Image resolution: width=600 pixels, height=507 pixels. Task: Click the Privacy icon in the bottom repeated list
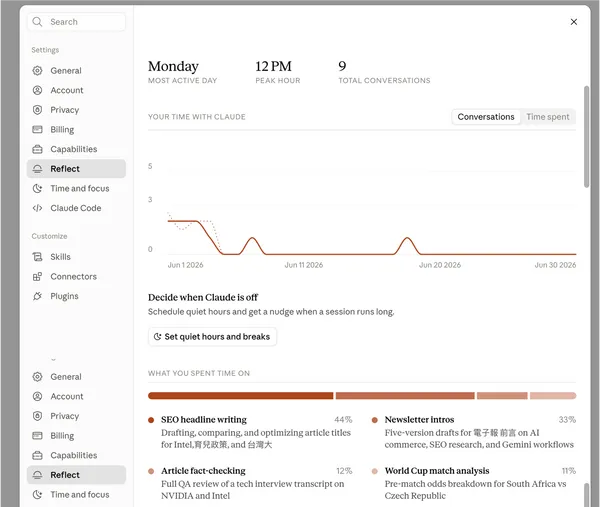tap(37, 416)
